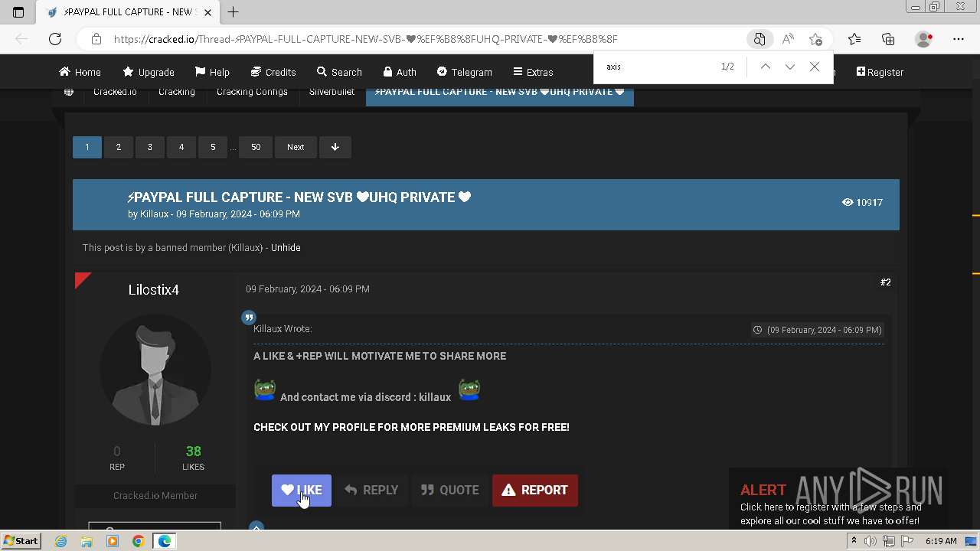Click the globe breadcrumb icon
Image resolution: width=980 pixels, height=551 pixels.
pos(69,92)
